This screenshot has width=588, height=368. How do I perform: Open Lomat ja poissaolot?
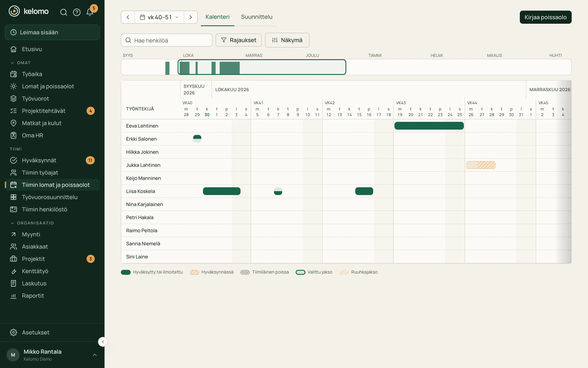tap(52, 86)
